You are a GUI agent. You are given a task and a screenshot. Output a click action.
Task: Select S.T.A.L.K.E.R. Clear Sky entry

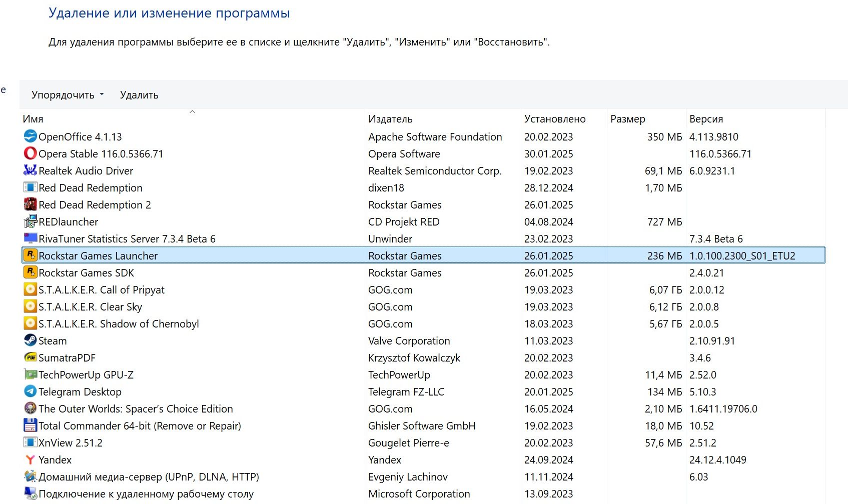(90, 306)
